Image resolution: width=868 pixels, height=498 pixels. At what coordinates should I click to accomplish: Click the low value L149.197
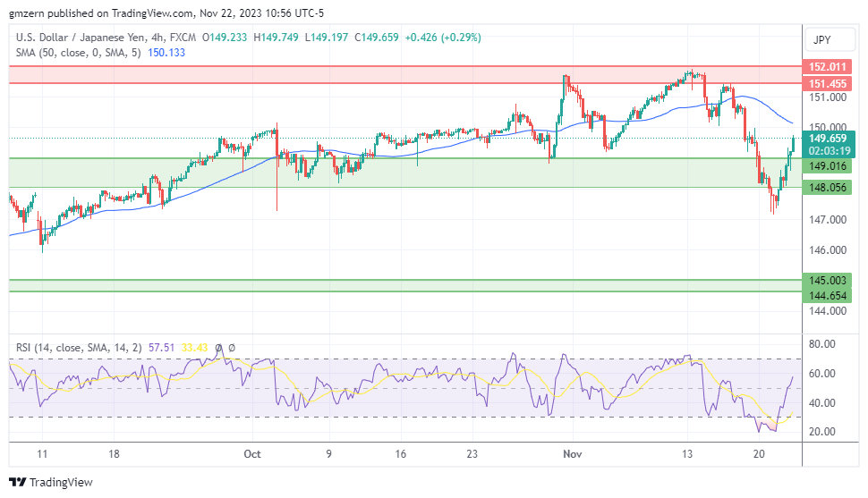tap(327, 38)
